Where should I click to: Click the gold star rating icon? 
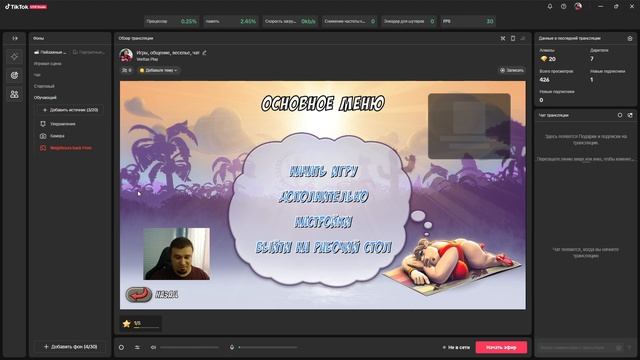pos(127,324)
